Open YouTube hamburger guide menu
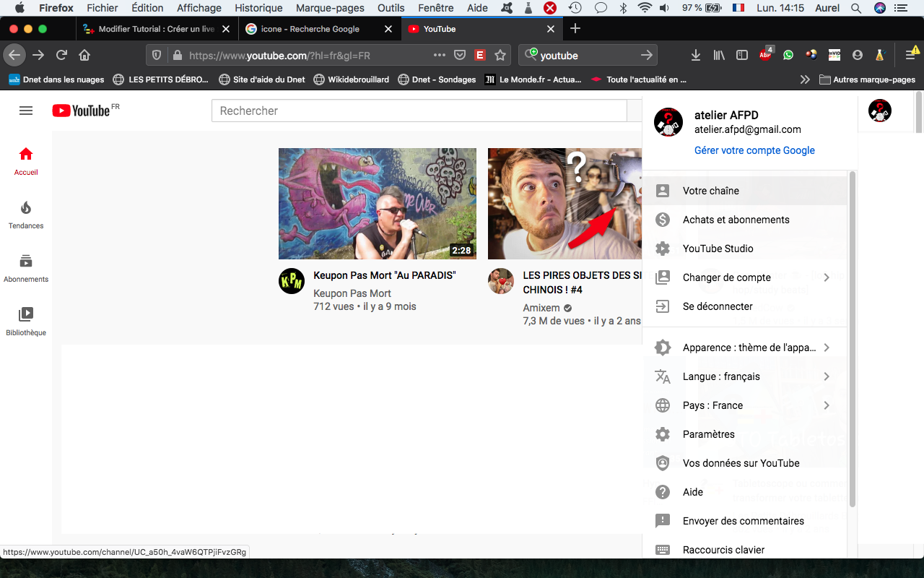924x578 pixels. click(x=26, y=111)
